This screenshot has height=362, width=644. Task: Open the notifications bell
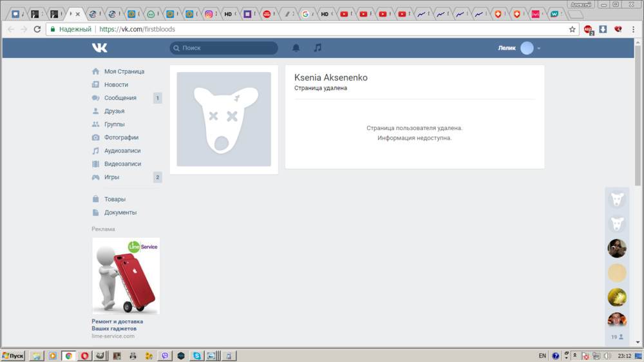pos(296,48)
